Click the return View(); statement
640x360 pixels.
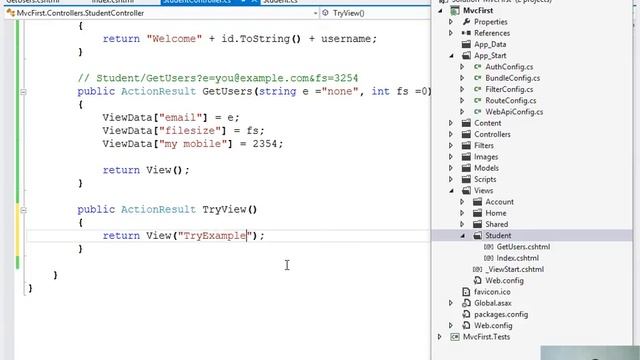(146, 170)
